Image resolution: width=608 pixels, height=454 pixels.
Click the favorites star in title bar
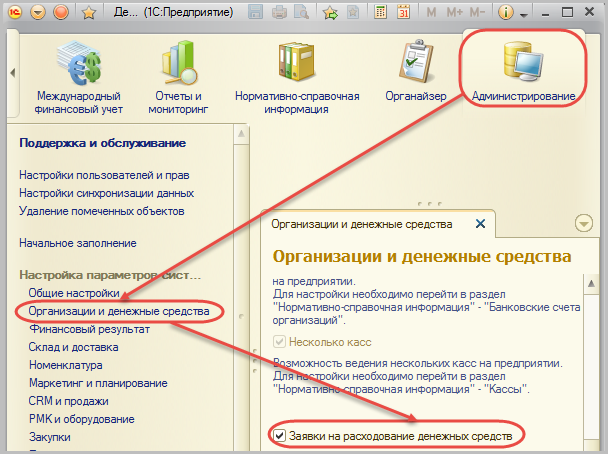88,13
